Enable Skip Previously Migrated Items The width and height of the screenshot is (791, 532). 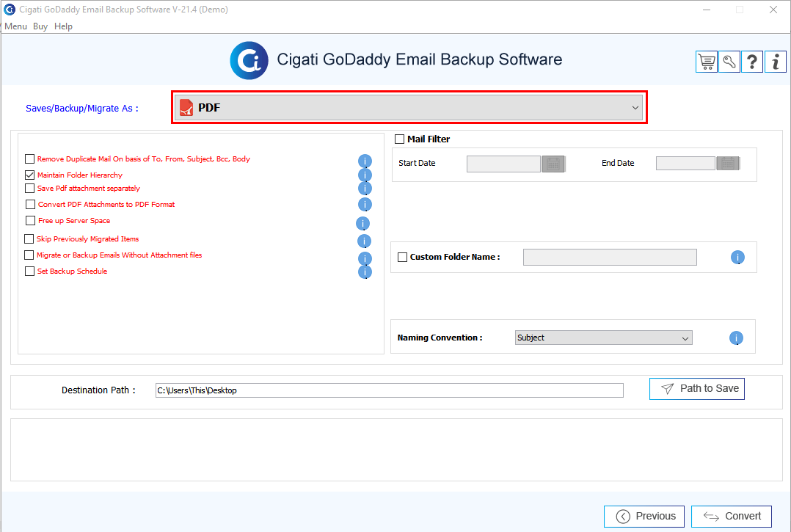[x=29, y=238]
